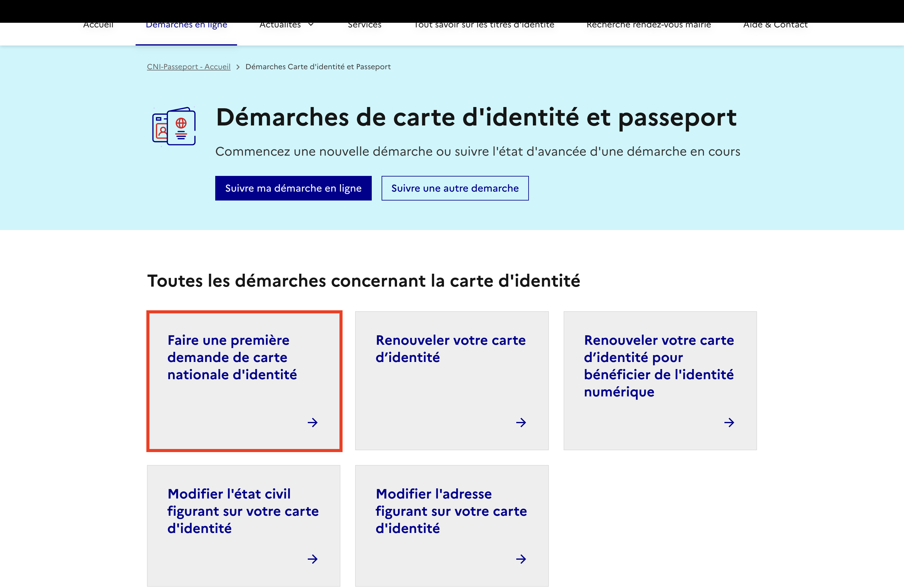Screen dimensions: 904x588
Task: Click the arrow on the Modifier l'adresse card
Action: (521, 559)
